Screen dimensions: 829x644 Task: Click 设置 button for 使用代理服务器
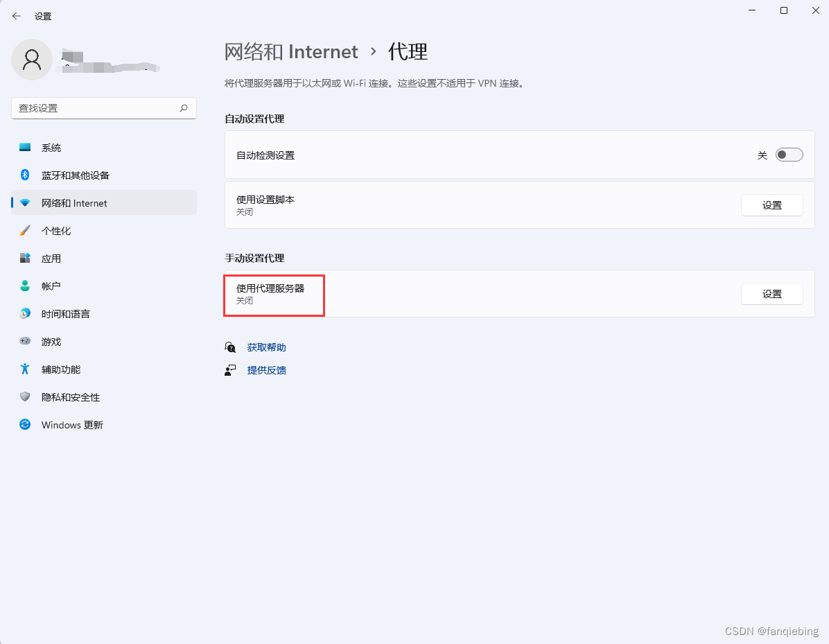coord(772,294)
